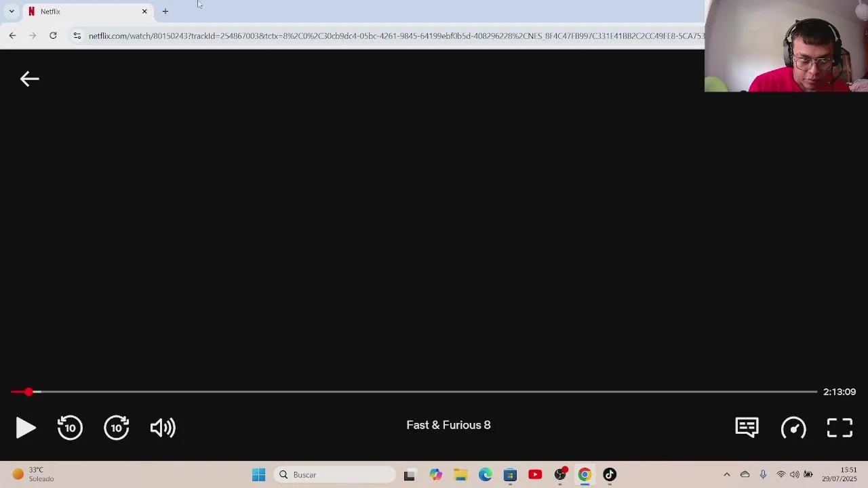
Task: Mute the Netflix player volume
Action: click(x=163, y=428)
